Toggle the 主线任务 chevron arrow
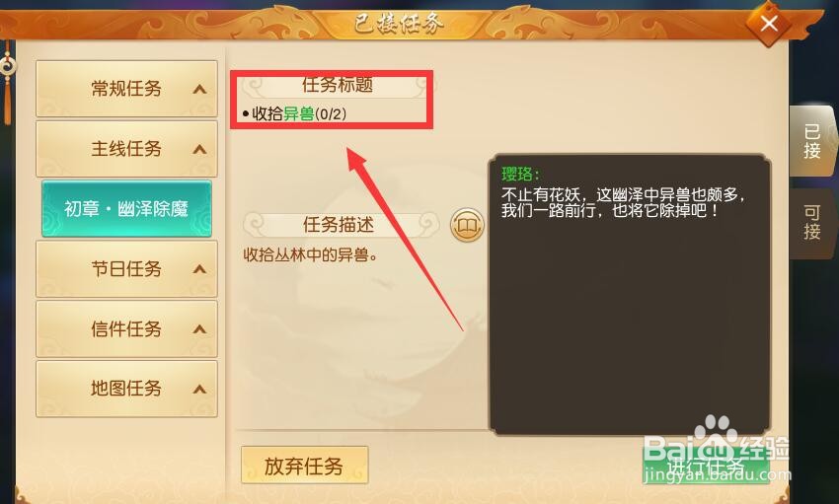 click(x=199, y=149)
